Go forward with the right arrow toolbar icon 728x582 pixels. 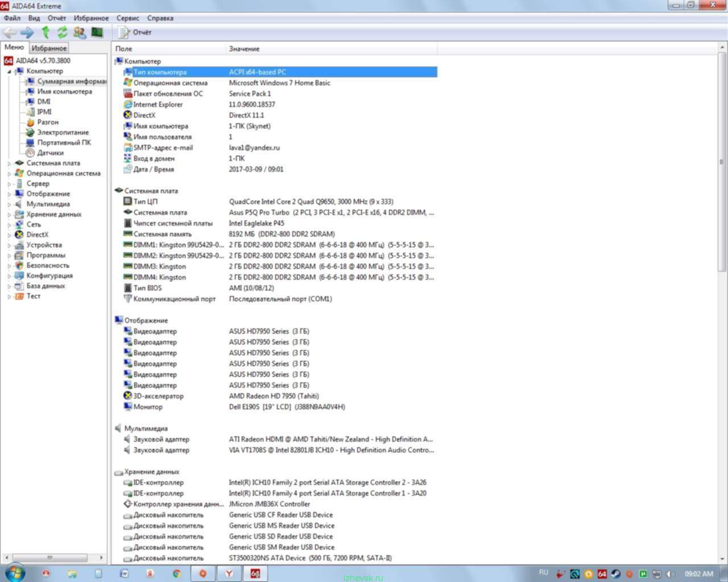tap(27, 32)
